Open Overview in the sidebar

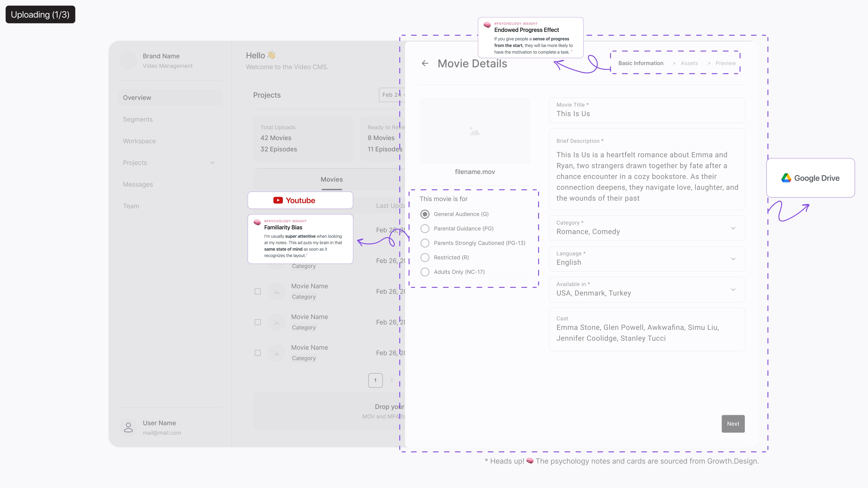170,98
